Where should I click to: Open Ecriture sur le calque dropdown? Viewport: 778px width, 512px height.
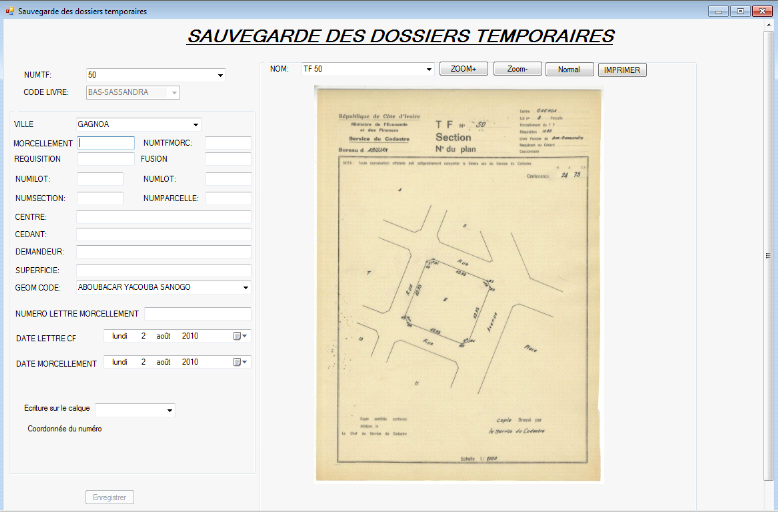(x=170, y=409)
